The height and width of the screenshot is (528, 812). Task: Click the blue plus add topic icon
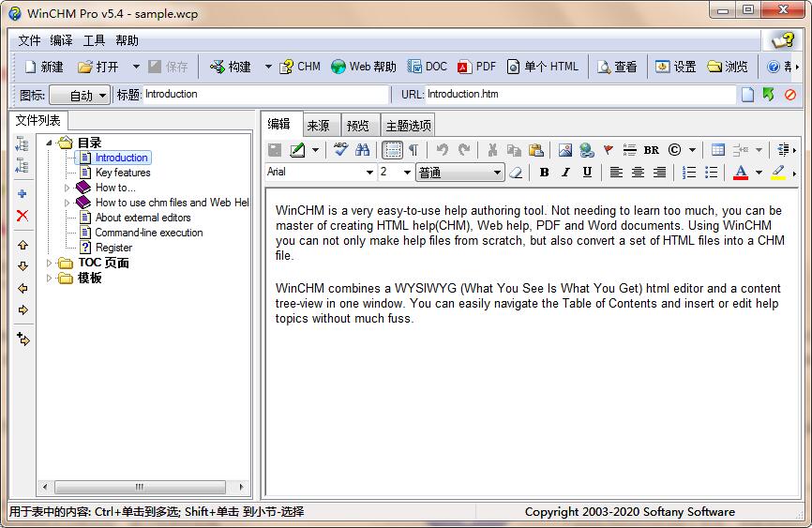[x=23, y=194]
